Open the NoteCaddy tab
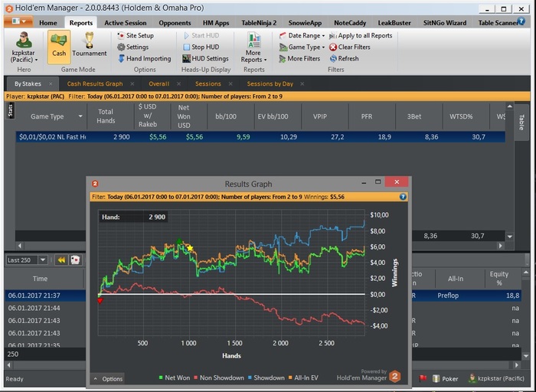This screenshot has height=392, width=536. [350, 23]
